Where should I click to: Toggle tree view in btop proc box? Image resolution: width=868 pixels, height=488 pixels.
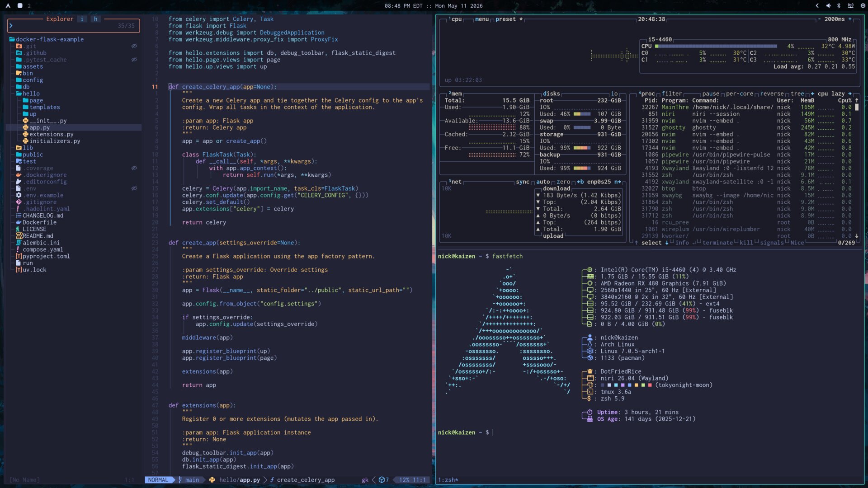click(797, 94)
